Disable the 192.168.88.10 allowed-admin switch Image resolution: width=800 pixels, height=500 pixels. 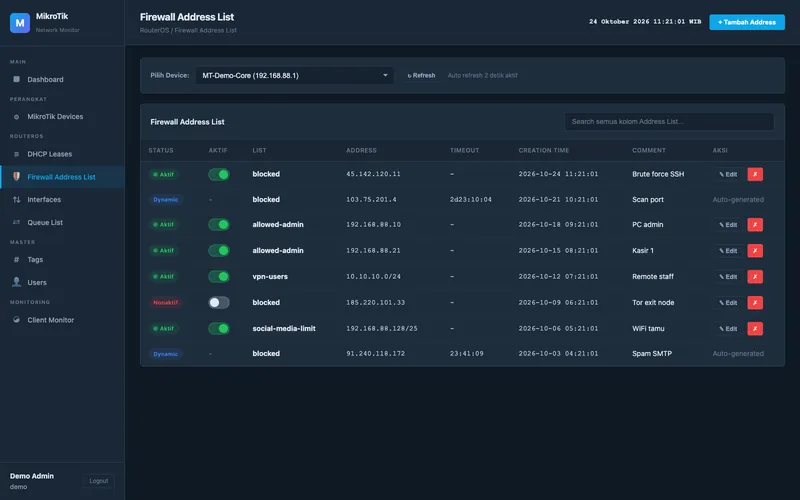[x=219, y=224]
